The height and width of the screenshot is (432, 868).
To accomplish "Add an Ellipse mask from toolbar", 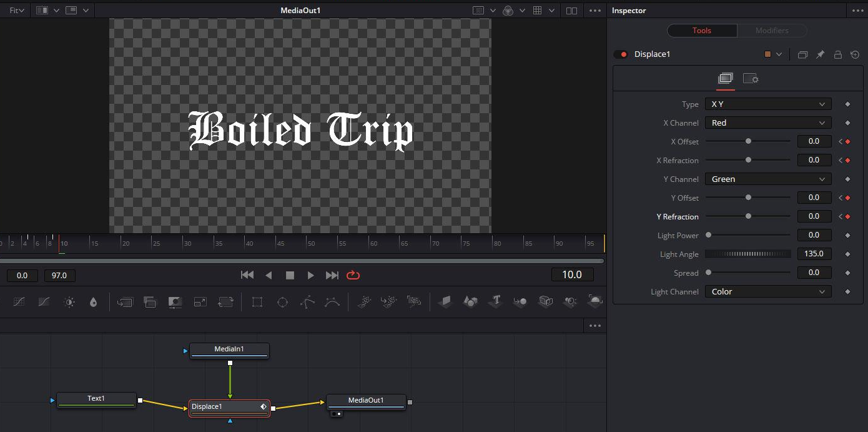I will click(x=282, y=302).
